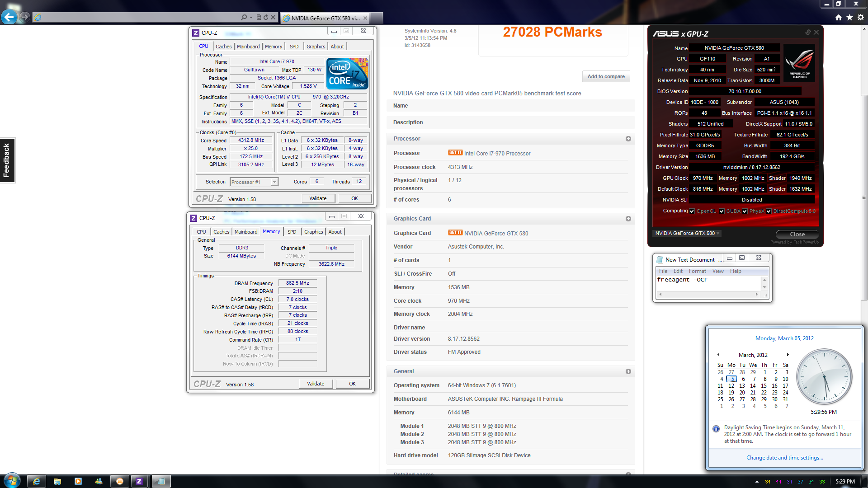Switch to Caches tab in top CPU-Z window

pos(223,47)
